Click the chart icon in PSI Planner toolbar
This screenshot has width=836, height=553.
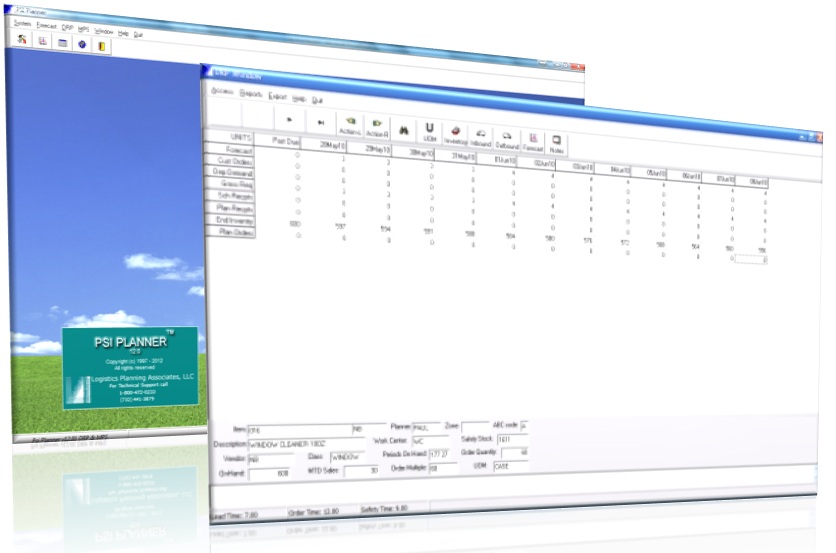[42, 41]
